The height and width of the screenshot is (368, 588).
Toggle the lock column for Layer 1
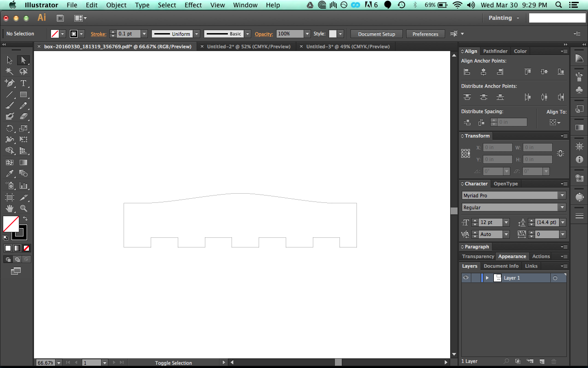tap(476, 277)
